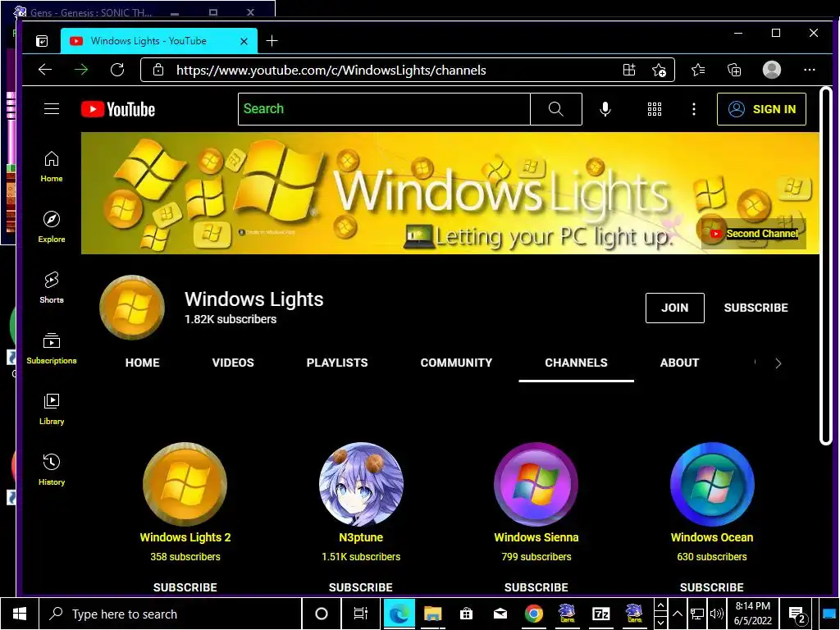840x630 pixels.
Task: Open the Second Channel banner link
Action: click(x=754, y=234)
